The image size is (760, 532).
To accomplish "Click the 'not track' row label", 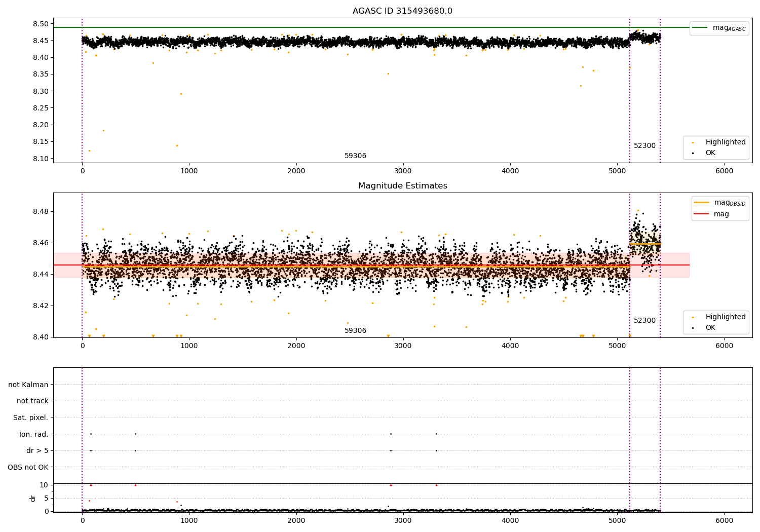I will (x=32, y=401).
